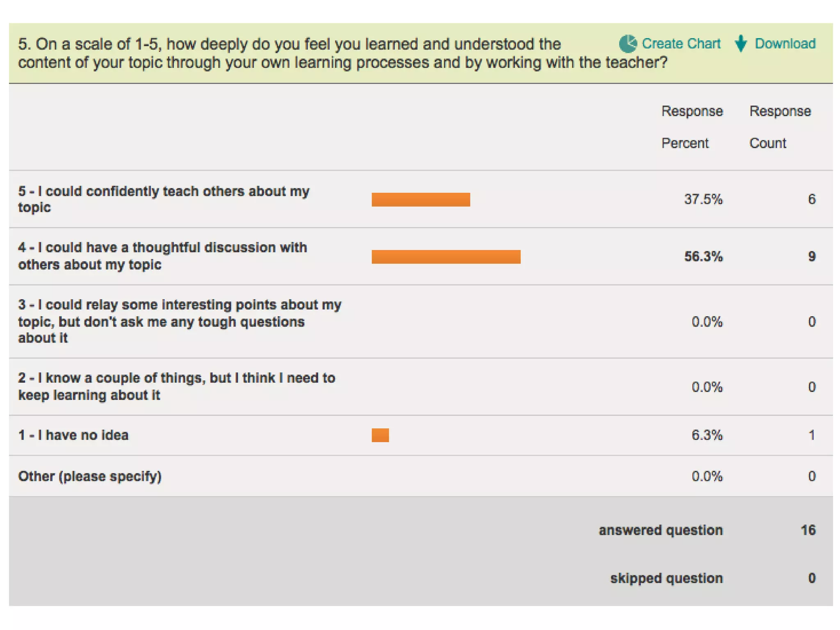Image resolution: width=840 pixels, height=630 pixels.
Task: Open the Create Chart link
Action: [680, 43]
